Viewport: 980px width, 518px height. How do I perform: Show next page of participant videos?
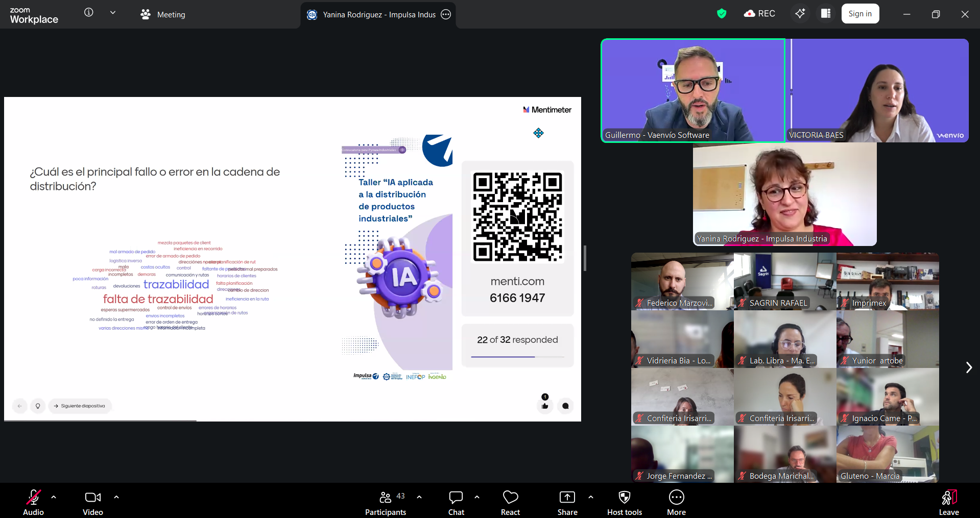point(968,367)
